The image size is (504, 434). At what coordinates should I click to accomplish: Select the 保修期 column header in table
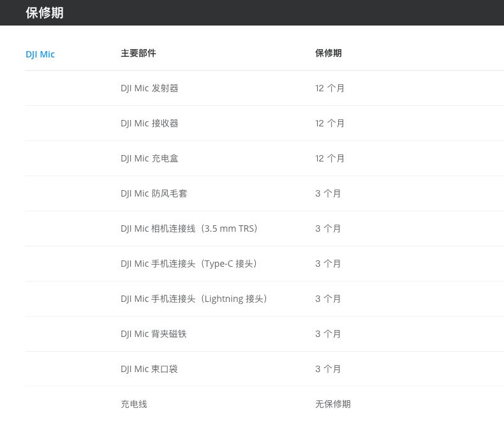pyautogui.click(x=329, y=53)
